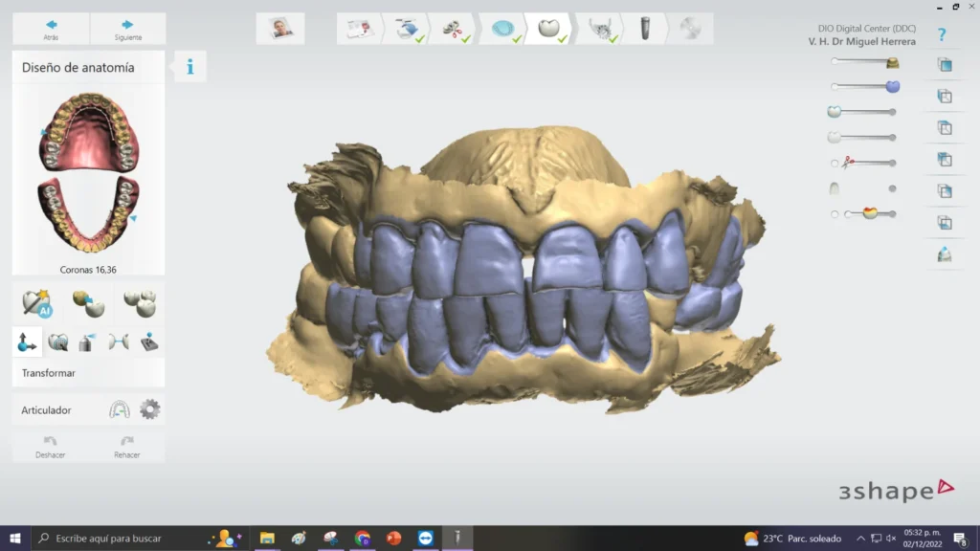Open the patient photo step
Screen dimensions: 980x551
[280, 29]
